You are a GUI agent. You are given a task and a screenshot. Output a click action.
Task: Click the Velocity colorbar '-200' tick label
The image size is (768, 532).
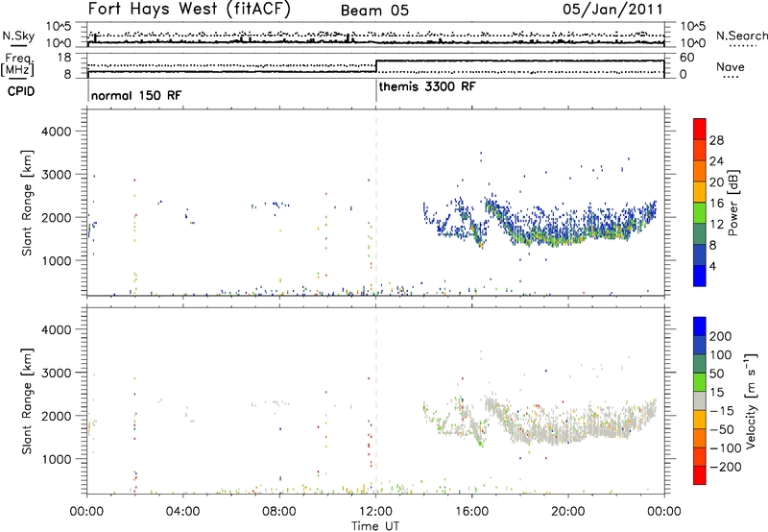726,467
